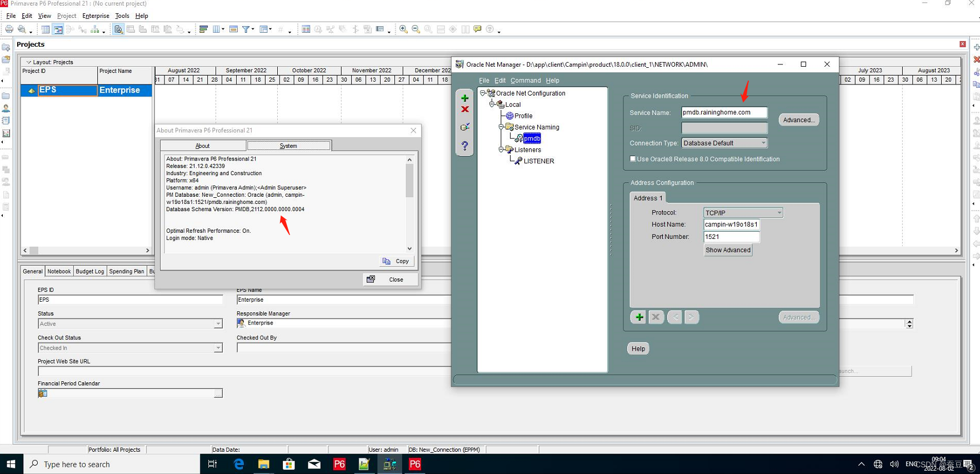Open the funnel Filter tool in P6 toolbar
Screen dimensions: 980x474
pyautogui.click(x=246, y=29)
